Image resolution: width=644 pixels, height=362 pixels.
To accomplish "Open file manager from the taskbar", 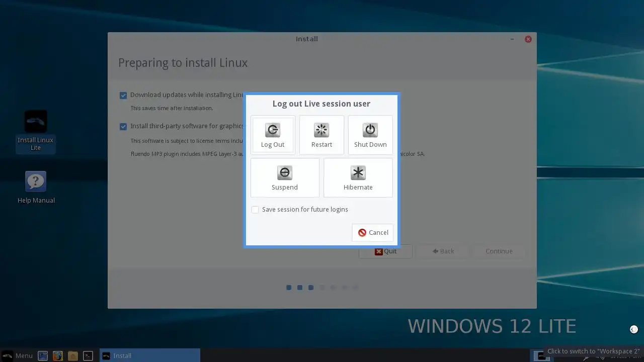I will click(x=73, y=355).
